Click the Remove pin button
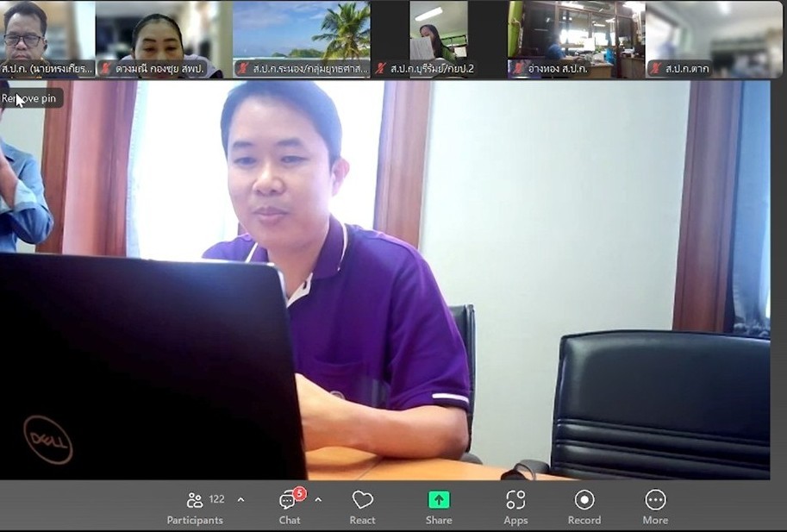The width and height of the screenshot is (787, 532). point(31,98)
